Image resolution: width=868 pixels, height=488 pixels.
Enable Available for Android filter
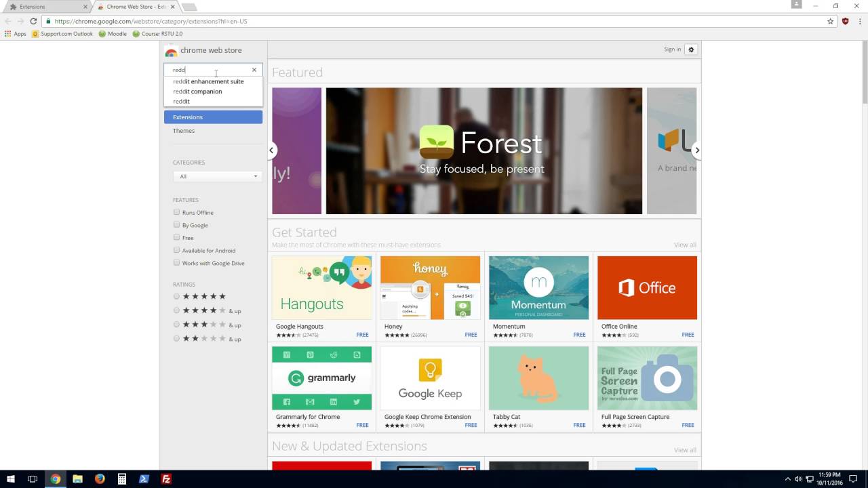click(176, 250)
